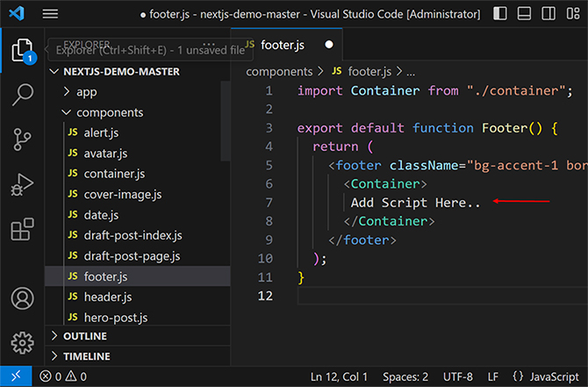Click the remote window status icon
The image size is (588, 387).
[x=16, y=376]
